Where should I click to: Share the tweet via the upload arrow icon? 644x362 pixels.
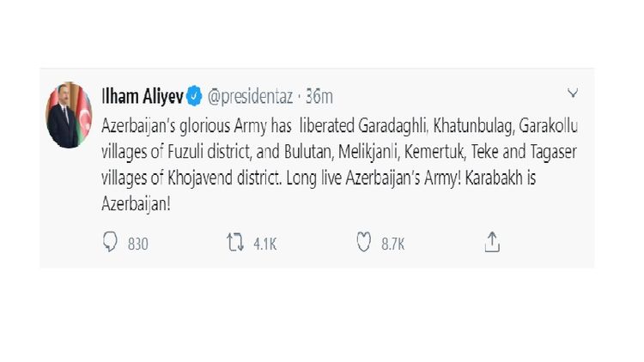(491, 243)
